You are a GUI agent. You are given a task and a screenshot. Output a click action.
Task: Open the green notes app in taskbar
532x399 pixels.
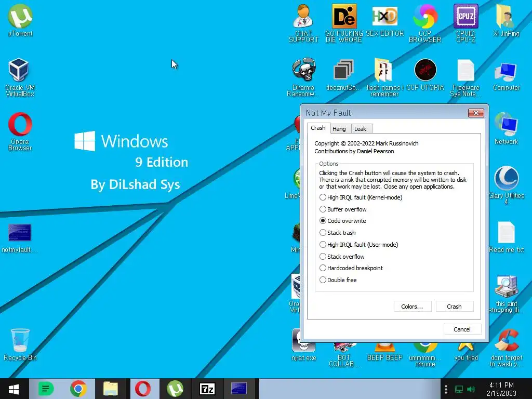[x=46, y=389]
